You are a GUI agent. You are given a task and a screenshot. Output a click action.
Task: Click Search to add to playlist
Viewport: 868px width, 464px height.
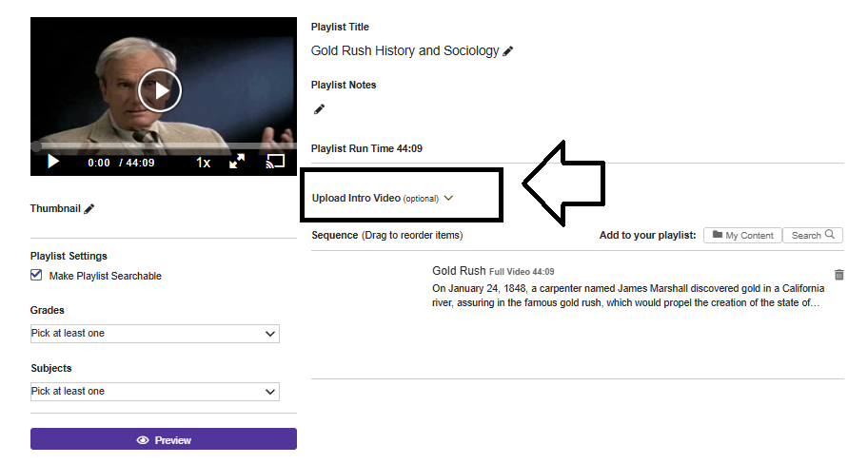click(x=813, y=235)
